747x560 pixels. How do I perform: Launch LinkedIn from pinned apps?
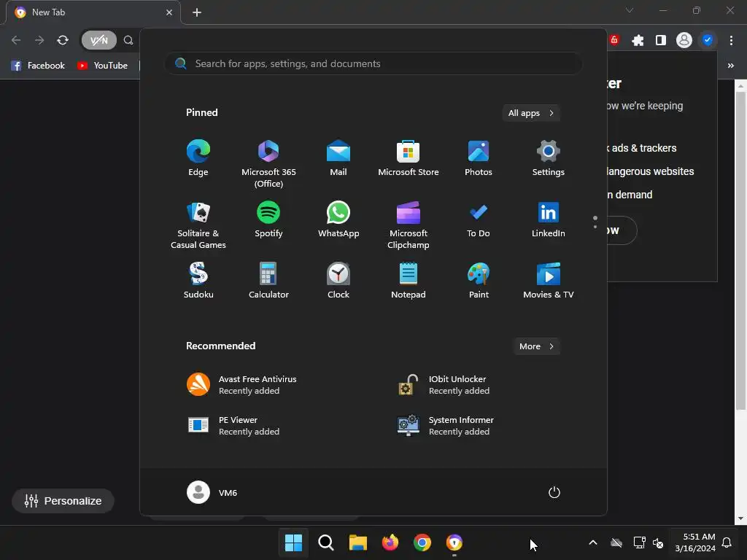549,220
